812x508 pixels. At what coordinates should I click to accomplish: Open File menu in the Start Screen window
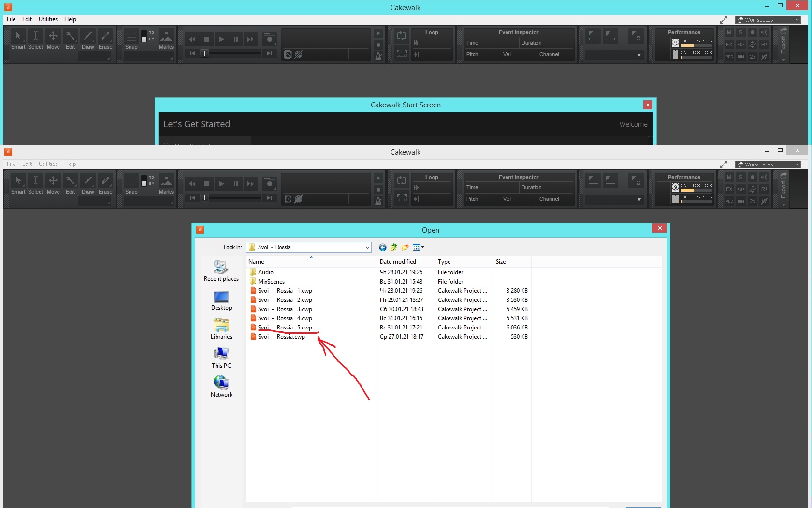11,19
